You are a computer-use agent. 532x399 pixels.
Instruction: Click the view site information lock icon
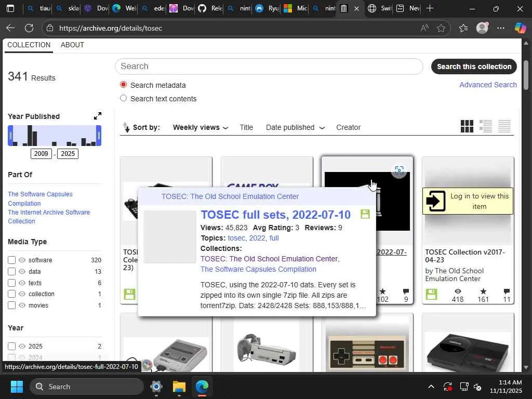click(x=50, y=28)
